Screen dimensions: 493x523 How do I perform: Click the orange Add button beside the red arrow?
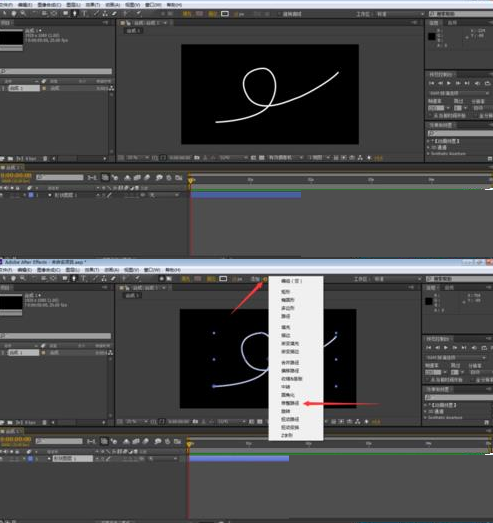pyautogui.click(x=265, y=279)
